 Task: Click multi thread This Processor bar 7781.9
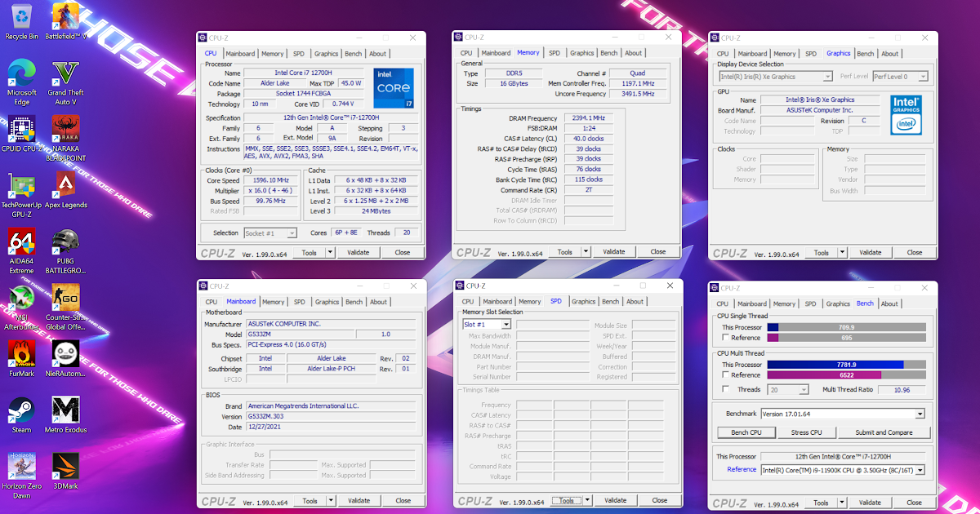point(846,365)
